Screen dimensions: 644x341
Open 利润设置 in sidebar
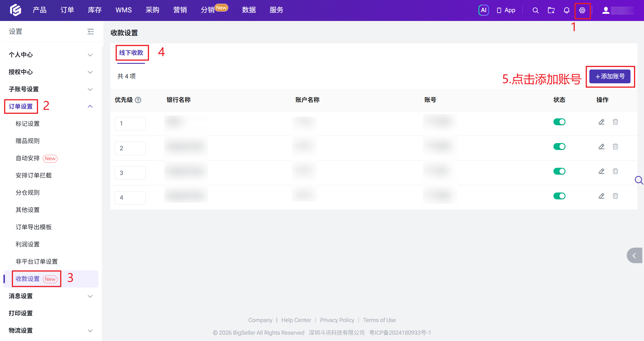pos(28,244)
